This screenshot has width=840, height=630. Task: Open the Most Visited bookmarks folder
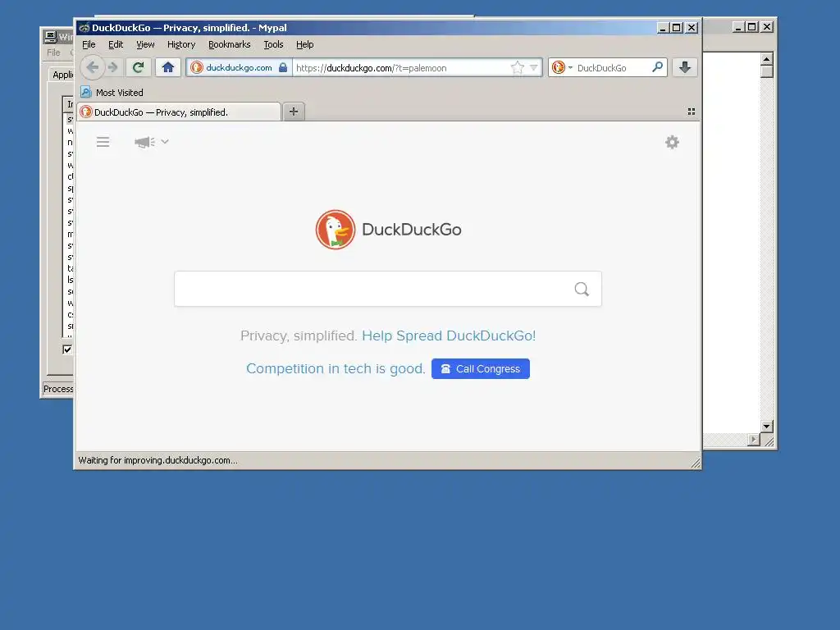pyautogui.click(x=112, y=92)
